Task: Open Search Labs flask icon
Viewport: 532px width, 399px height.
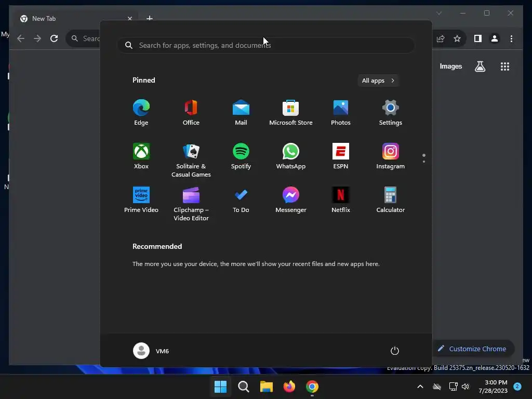Action: pyautogui.click(x=480, y=66)
